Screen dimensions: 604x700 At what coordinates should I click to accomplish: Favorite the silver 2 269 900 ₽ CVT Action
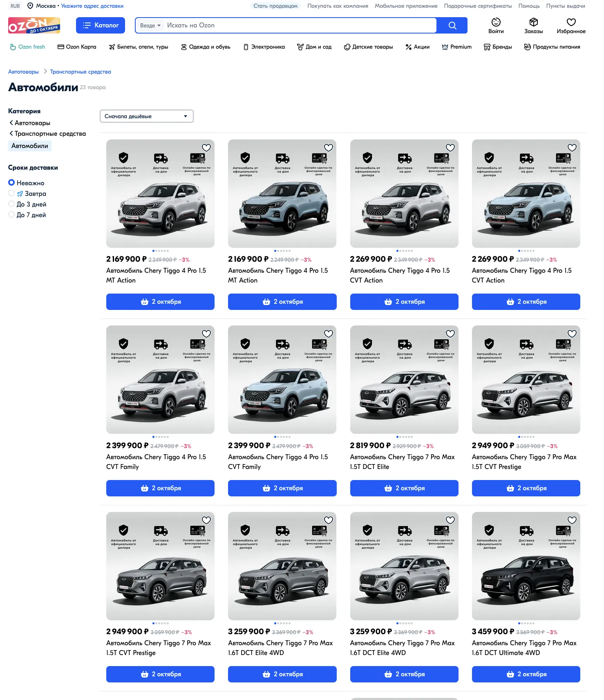(450, 148)
